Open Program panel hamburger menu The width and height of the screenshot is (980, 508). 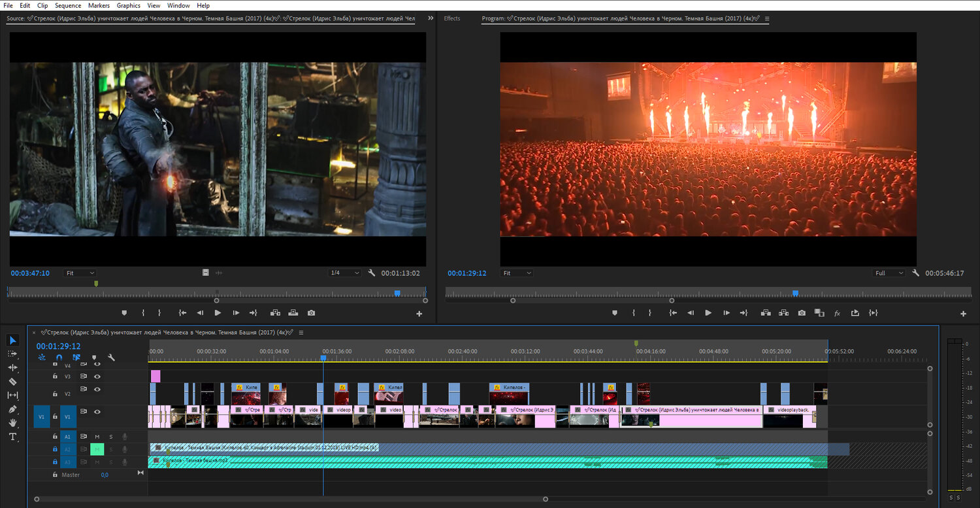(x=767, y=18)
